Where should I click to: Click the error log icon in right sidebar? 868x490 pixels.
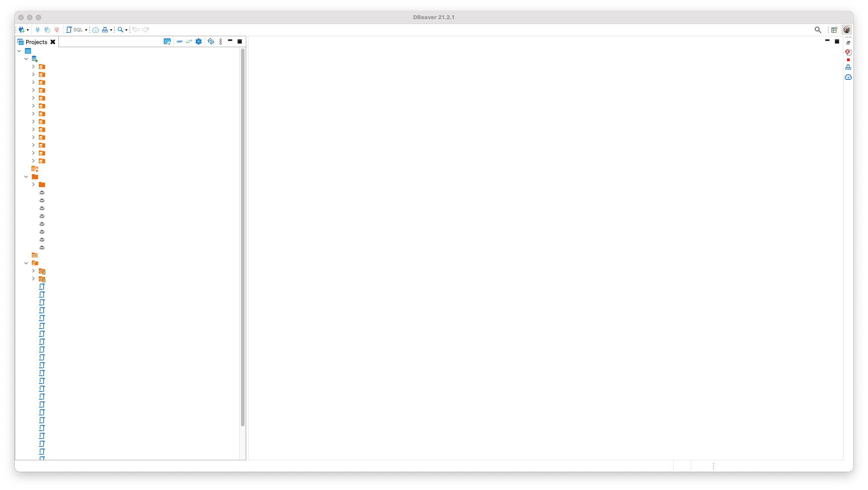848,52
